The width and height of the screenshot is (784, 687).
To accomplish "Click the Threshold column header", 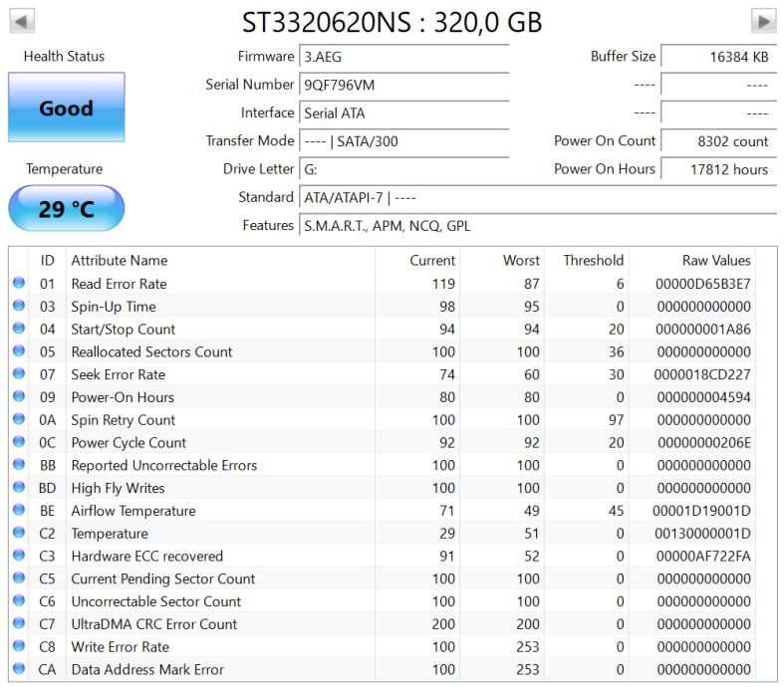I will click(587, 260).
